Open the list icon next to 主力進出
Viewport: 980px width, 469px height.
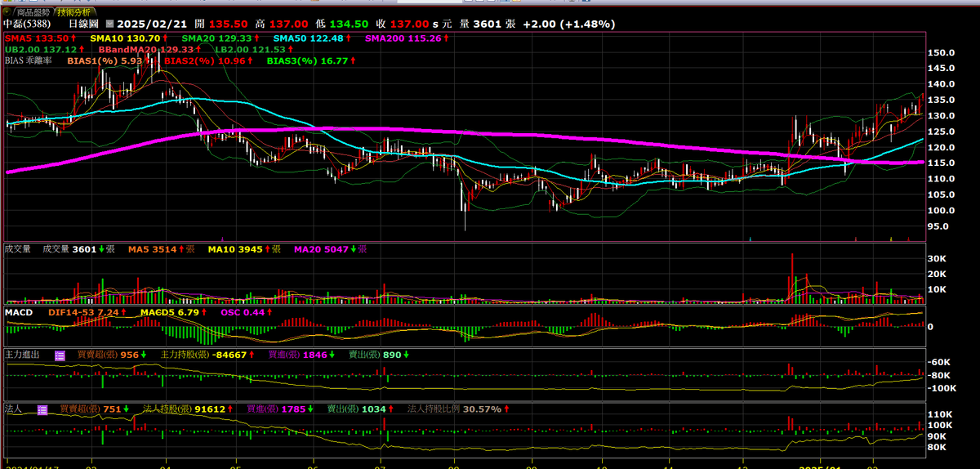(60, 355)
